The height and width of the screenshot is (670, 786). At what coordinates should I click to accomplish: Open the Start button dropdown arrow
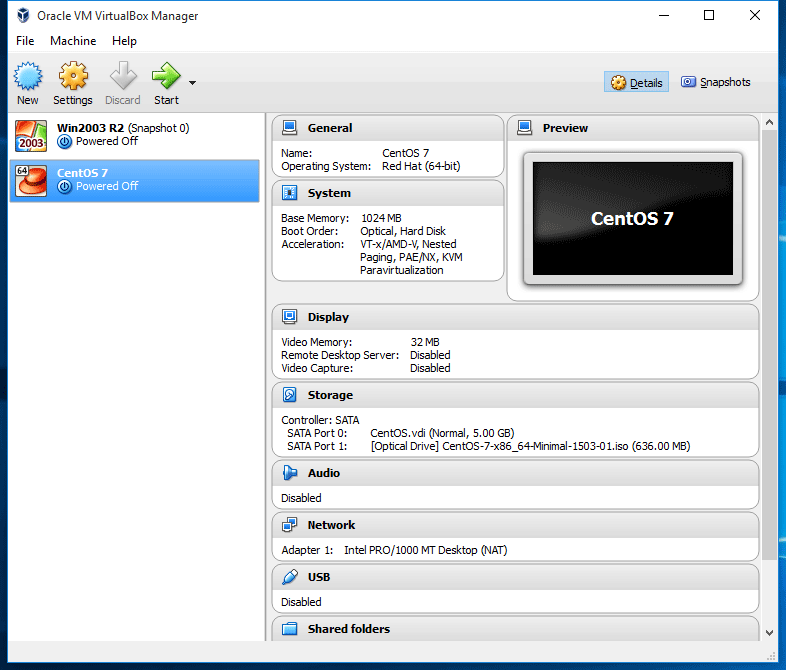click(192, 83)
